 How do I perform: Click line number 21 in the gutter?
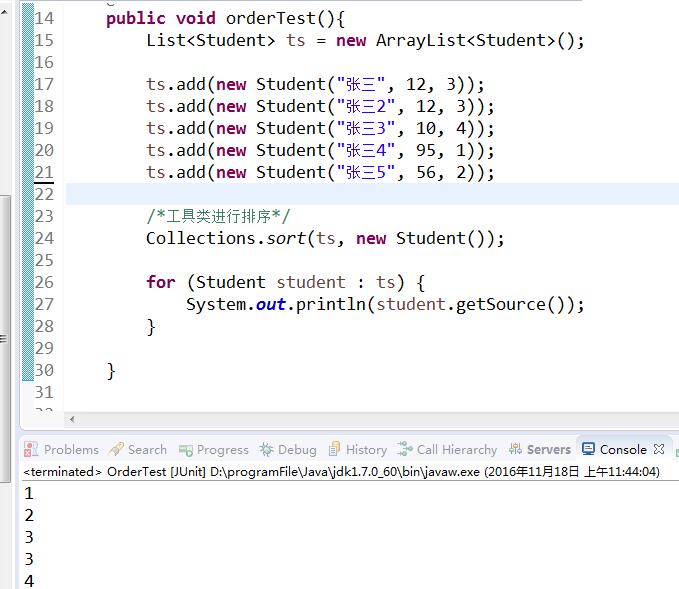(44, 172)
